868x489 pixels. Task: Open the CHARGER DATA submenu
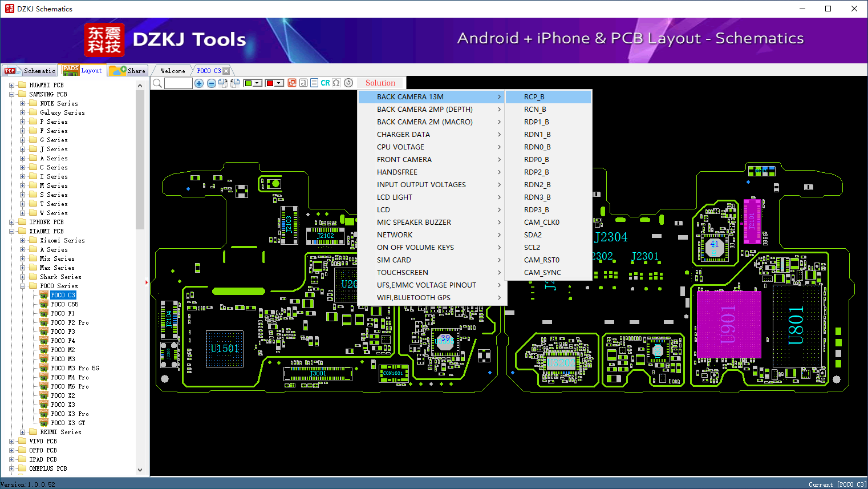[x=432, y=135]
